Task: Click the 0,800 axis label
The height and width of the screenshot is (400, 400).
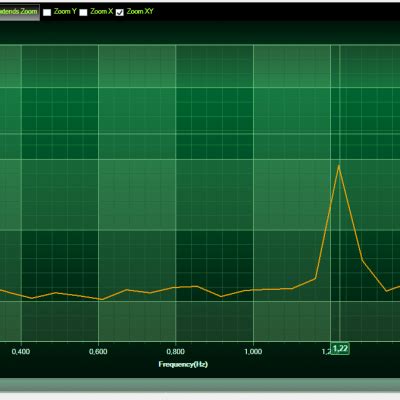Action: pos(176,351)
